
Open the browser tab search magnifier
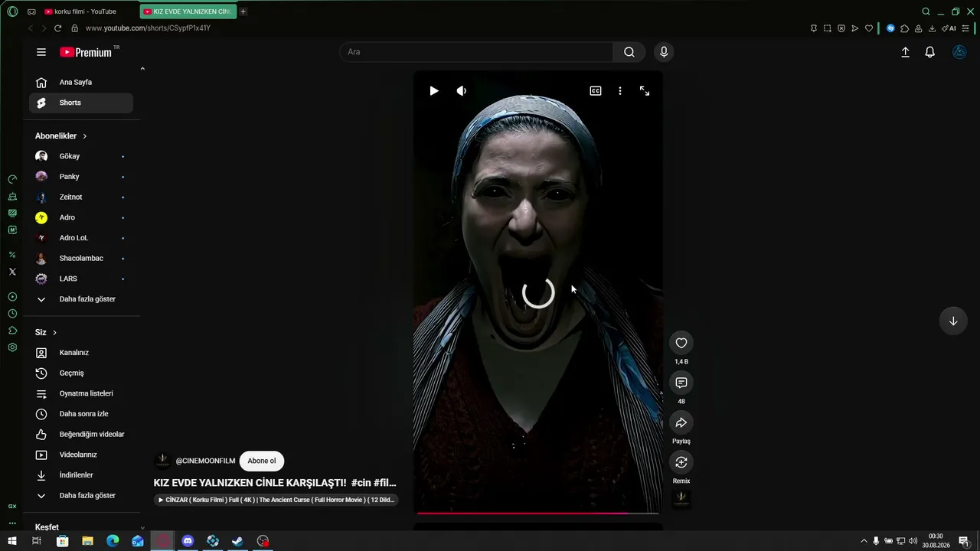click(926, 11)
